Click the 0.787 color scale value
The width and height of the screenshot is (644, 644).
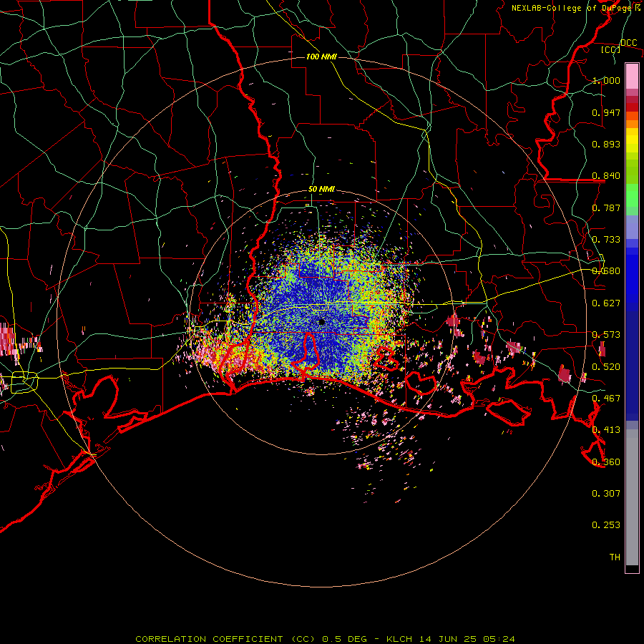[x=606, y=208]
